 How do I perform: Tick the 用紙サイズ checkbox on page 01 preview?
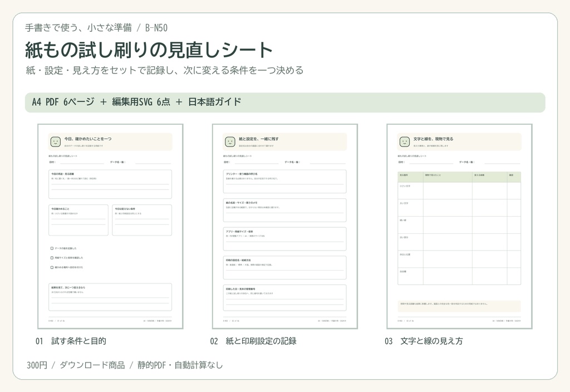coord(52,258)
